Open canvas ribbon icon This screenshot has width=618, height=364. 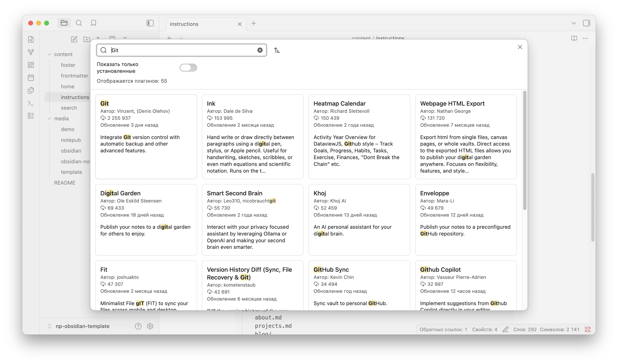[31, 65]
